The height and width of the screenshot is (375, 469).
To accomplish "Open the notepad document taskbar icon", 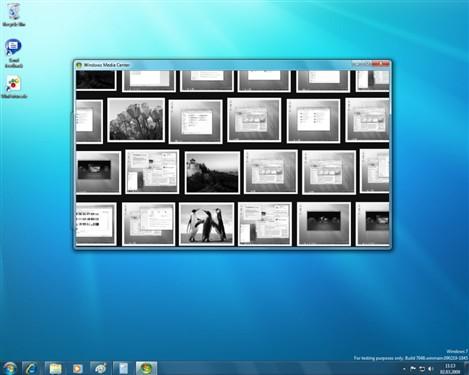I will click(123, 368).
